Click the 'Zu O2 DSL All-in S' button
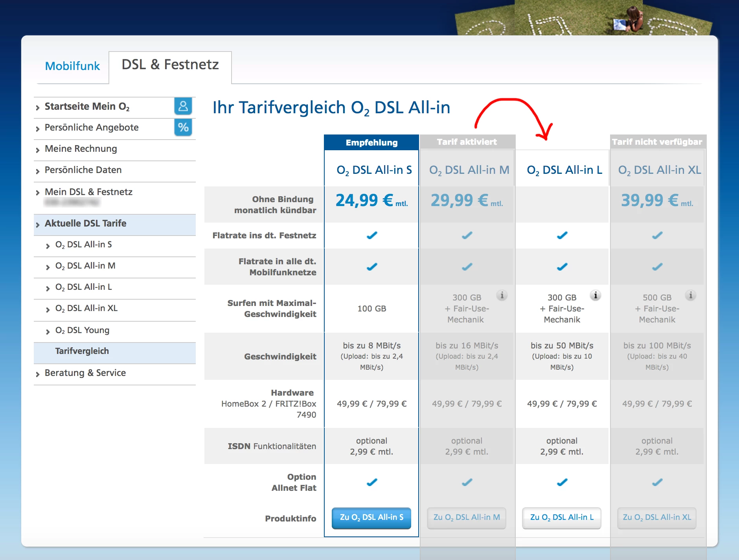Viewport: 739px width, 560px height. 371,518
